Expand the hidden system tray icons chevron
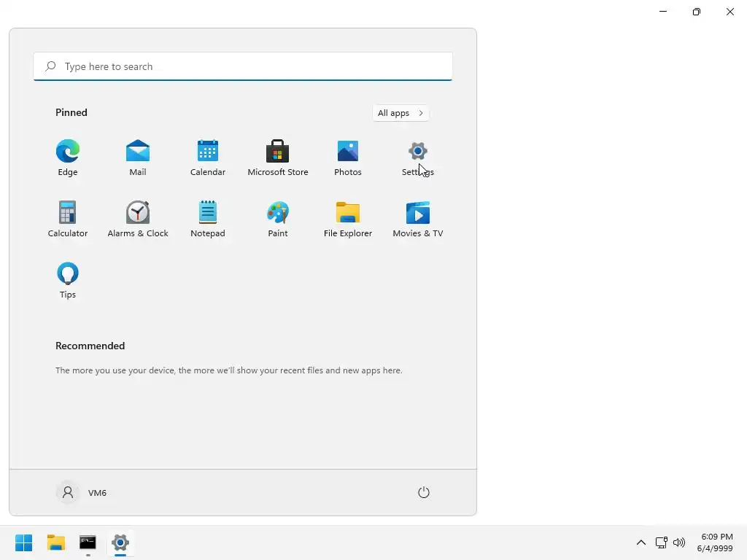This screenshot has height=560, width=747. 641,542
